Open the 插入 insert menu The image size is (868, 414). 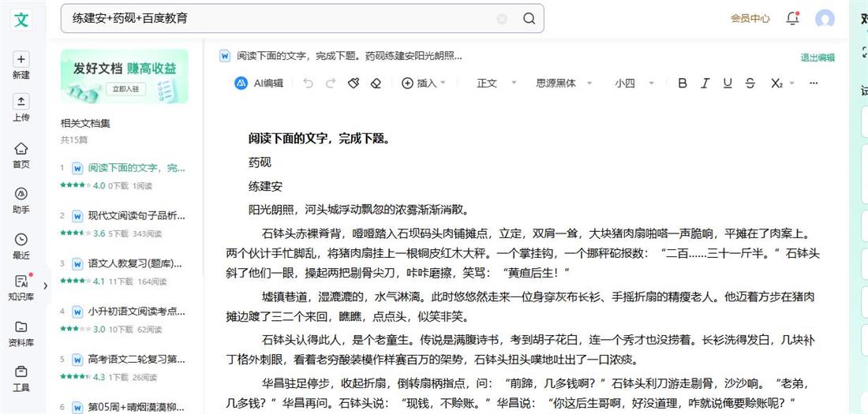point(422,83)
